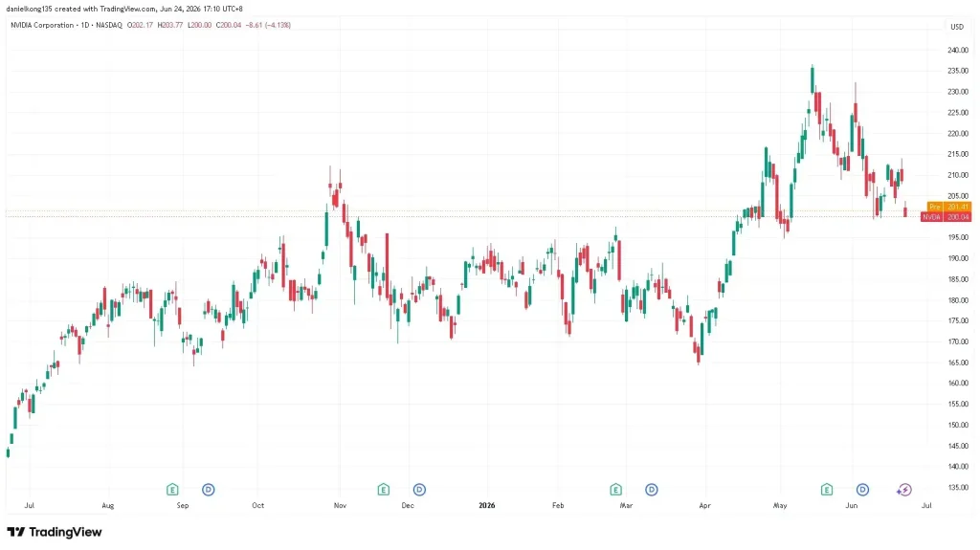Open the earnings E marker nearest Mar
This screenshot has height=550, width=980.
click(615, 490)
